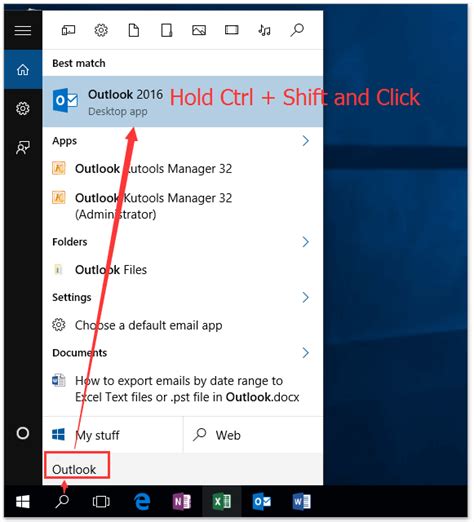Switch to Web search
The width and height of the screenshot is (474, 522).
point(253,435)
